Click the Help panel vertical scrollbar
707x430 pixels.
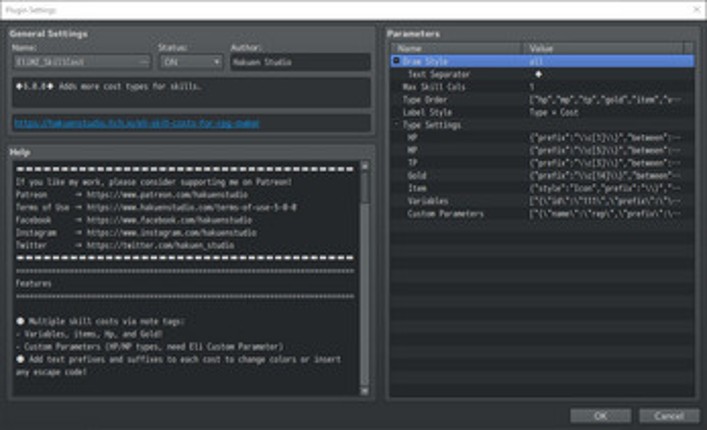[x=364, y=270]
